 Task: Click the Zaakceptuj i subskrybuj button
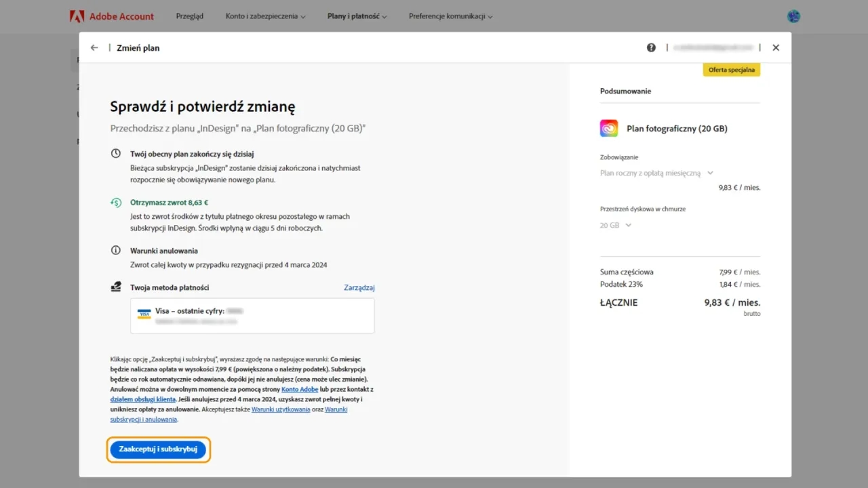point(158,449)
